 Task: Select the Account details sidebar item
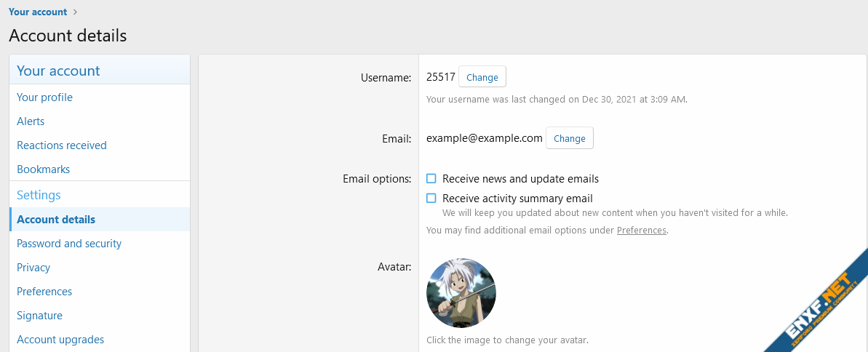(x=56, y=220)
